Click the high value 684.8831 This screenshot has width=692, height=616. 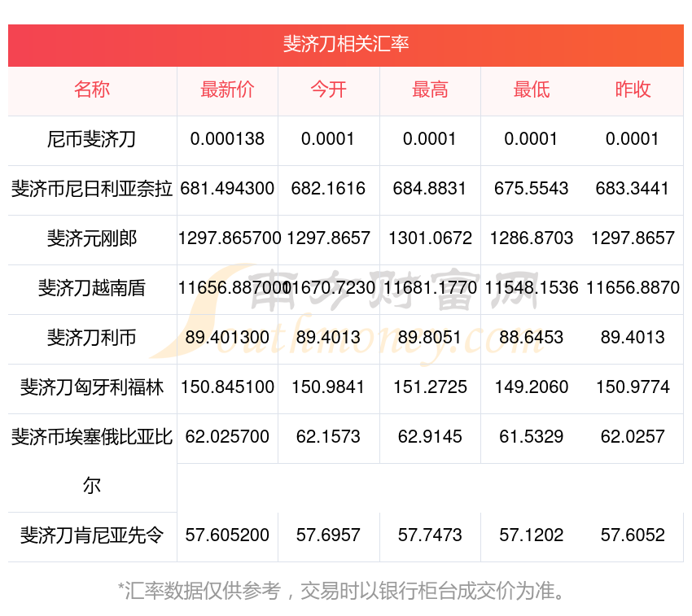click(x=430, y=189)
